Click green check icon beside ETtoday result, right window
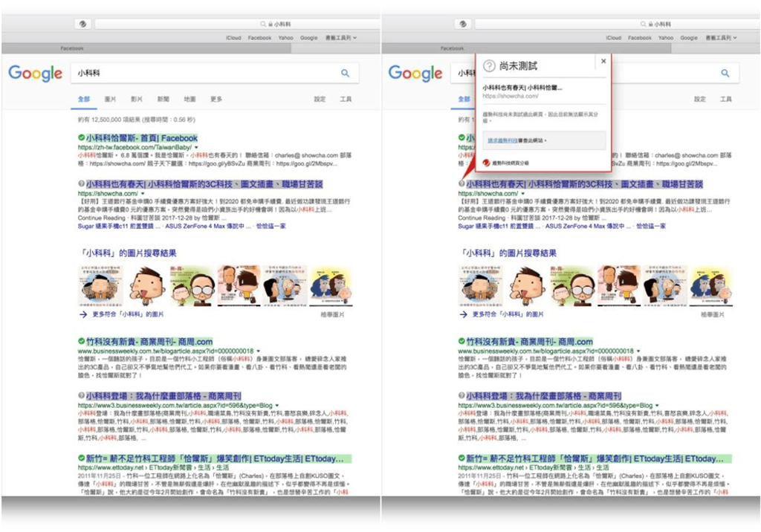The image size is (761, 532). (462, 458)
